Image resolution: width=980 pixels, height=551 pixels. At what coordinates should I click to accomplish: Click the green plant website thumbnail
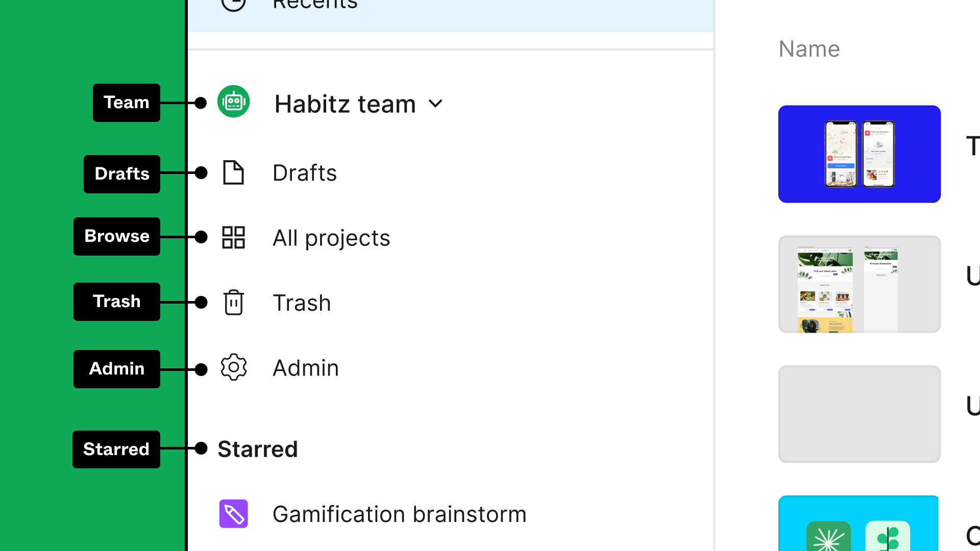click(859, 283)
